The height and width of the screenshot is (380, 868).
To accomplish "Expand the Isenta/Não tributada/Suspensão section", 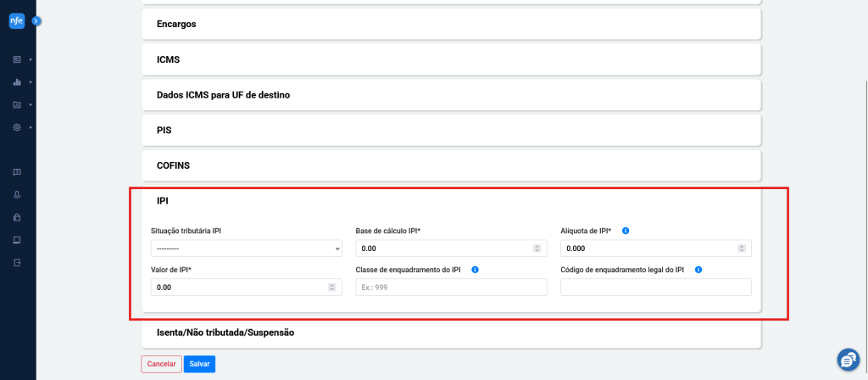I will tap(451, 332).
